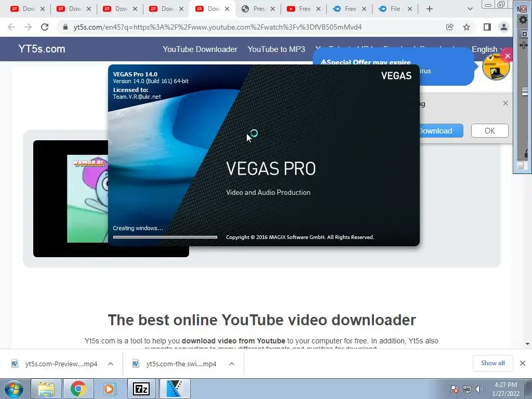
Task: Open the 7-Zip taskbar icon
Action: pos(141,389)
